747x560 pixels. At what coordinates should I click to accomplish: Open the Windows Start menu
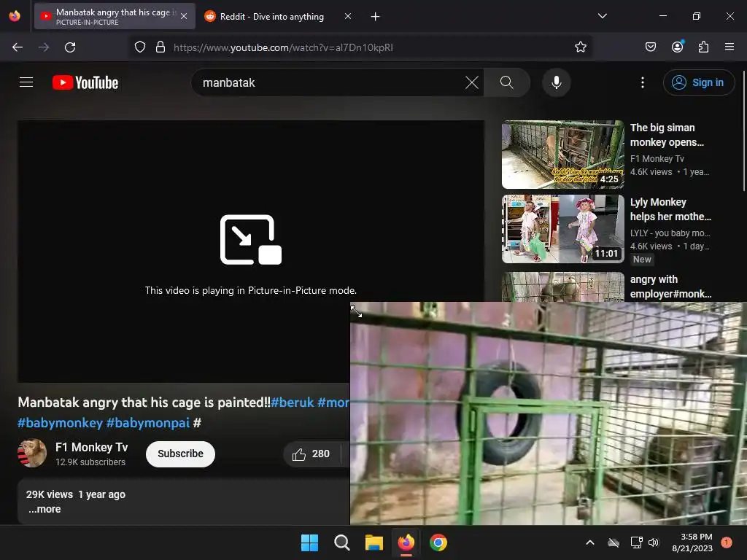tap(309, 542)
